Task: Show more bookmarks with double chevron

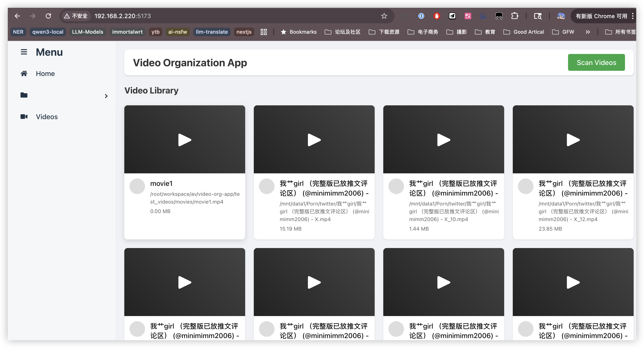Action: [x=588, y=32]
